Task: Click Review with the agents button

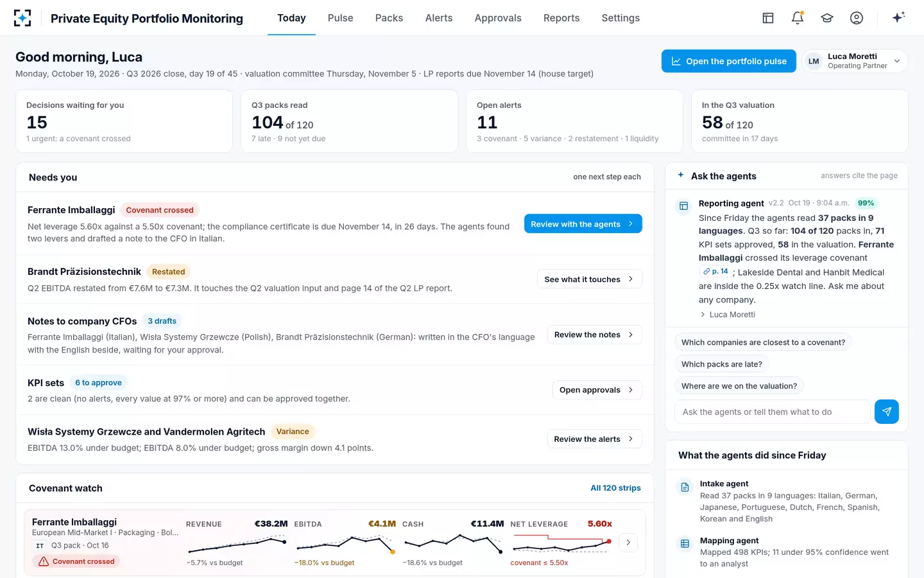Action: tap(583, 223)
